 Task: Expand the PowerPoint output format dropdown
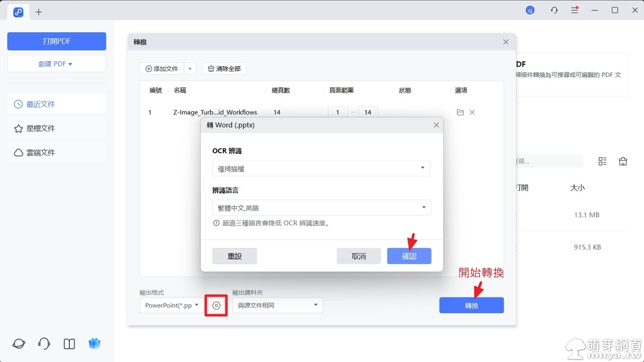click(x=172, y=305)
